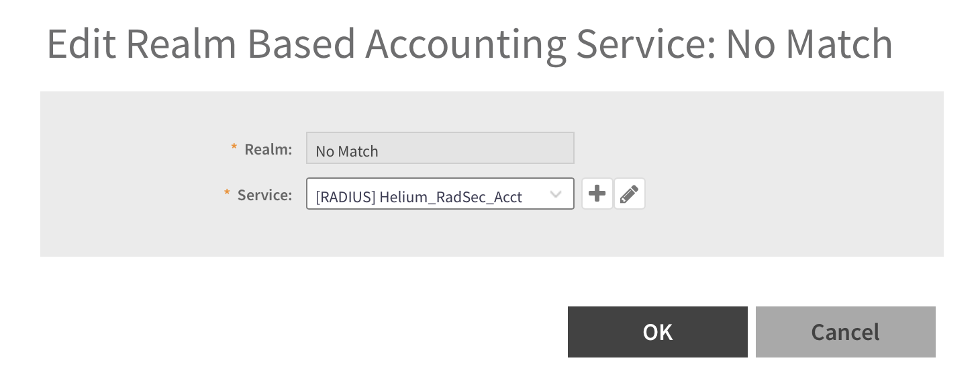Dismiss the dialog with Cancel
The image size is (980, 379).
pyautogui.click(x=845, y=332)
